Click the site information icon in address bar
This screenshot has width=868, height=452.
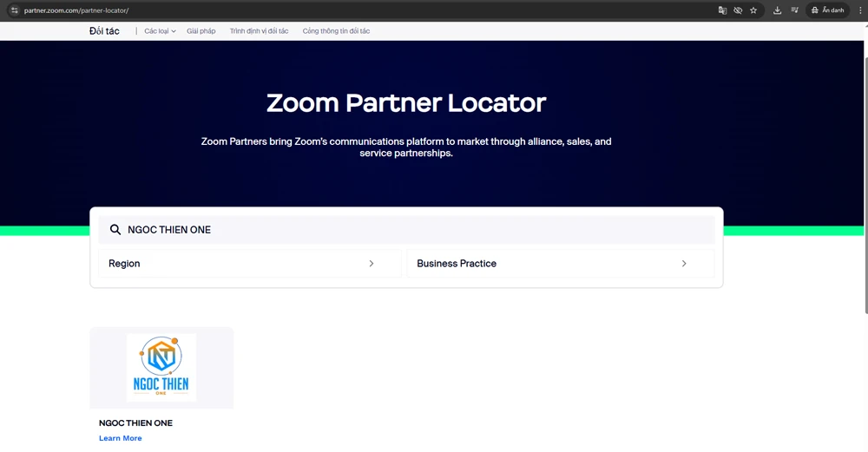pos(15,10)
